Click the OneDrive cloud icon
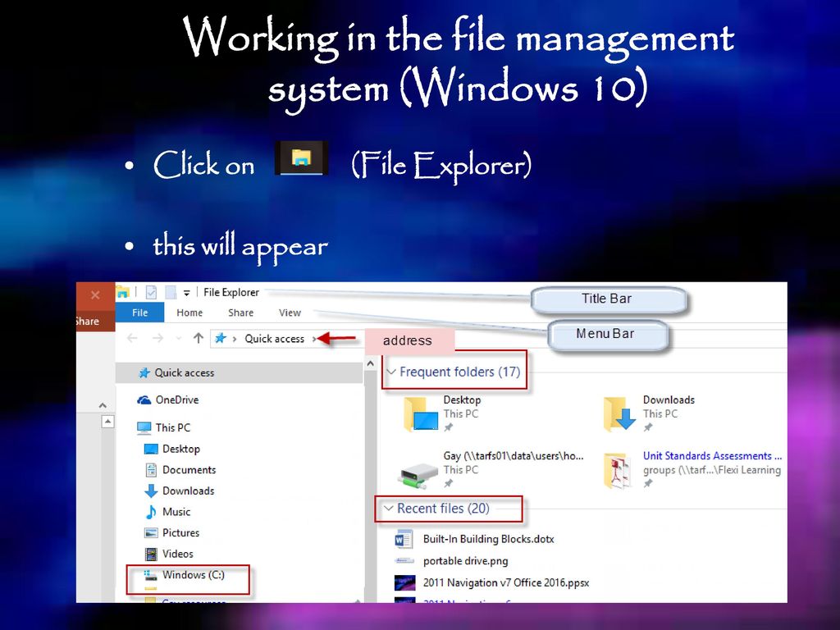The width and height of the screenshot is (840, 630). tap(144, 399)
